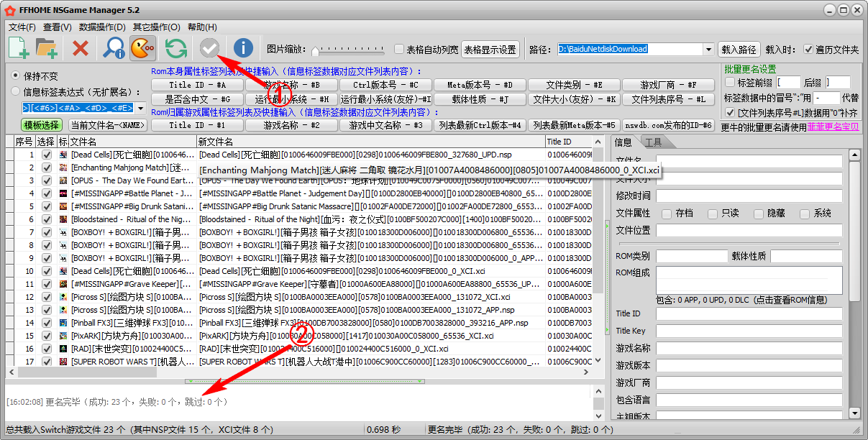Viewport: 868px width, 440px height.
Task: Click the green refresh arrows icon
Action: pyautogui.click(x=176, y=49)
